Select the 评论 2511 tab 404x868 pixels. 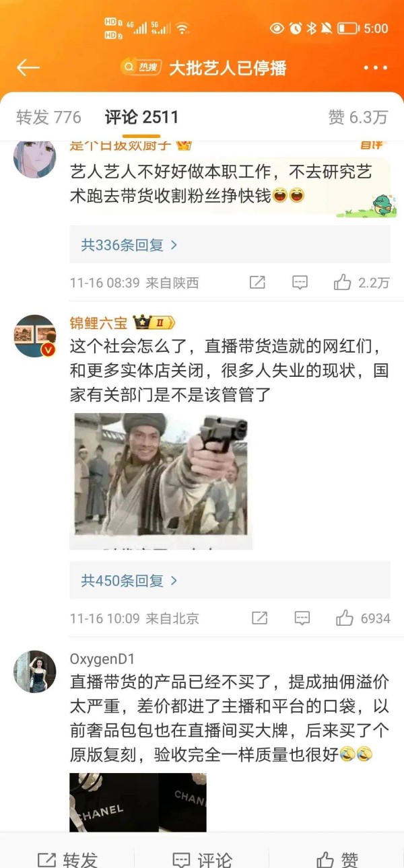pos(141,117)
